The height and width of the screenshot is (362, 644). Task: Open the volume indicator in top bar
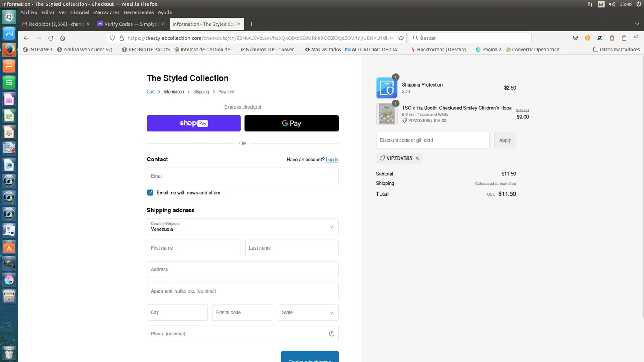[612, 4]
